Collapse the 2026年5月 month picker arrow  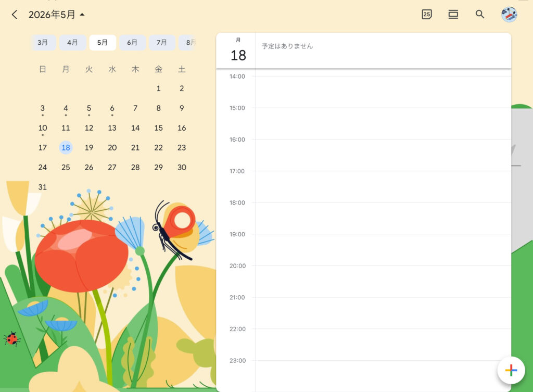(x=82, y=15)
